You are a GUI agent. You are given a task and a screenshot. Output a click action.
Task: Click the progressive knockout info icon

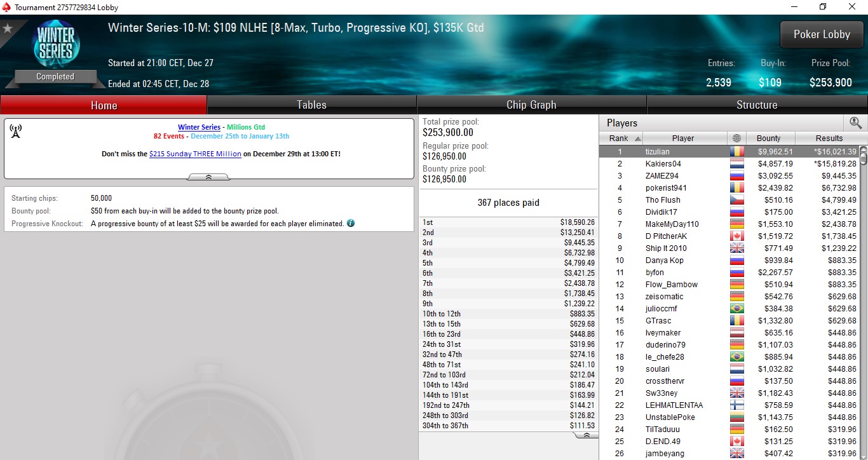(x=351, y=224)
